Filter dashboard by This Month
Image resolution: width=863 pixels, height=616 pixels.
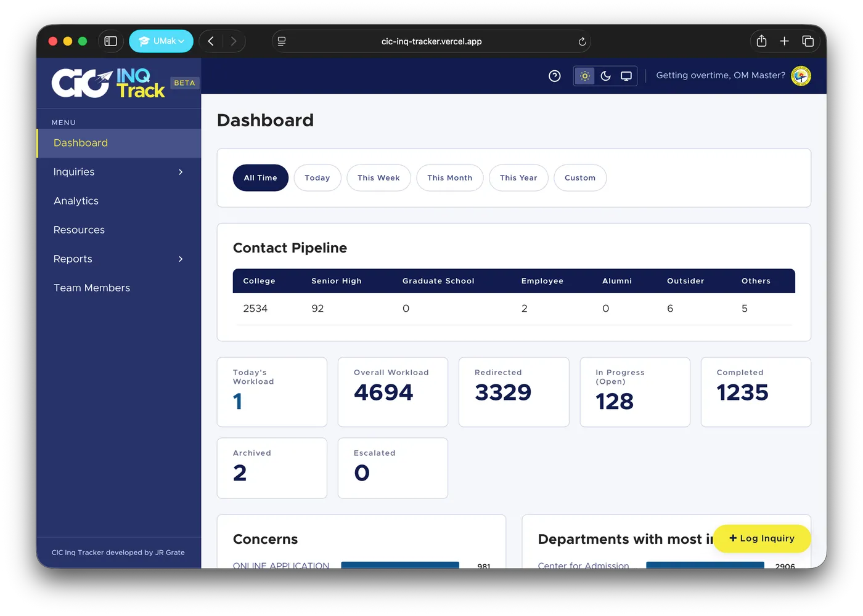(x=450, y=178)
